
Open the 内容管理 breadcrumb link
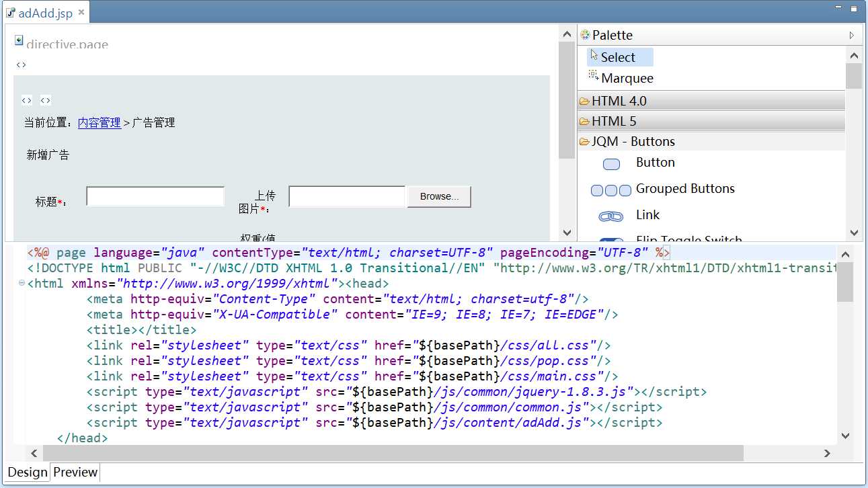click(x=100, y=122)
